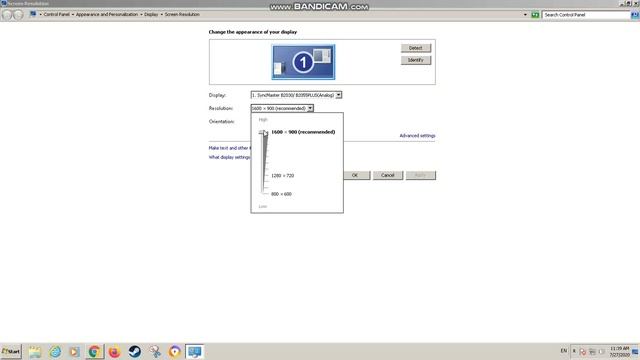The height and width of the screenshot is (360, 640).
Task: Click Display in the breadcrumb path
Action: point(151,14)
